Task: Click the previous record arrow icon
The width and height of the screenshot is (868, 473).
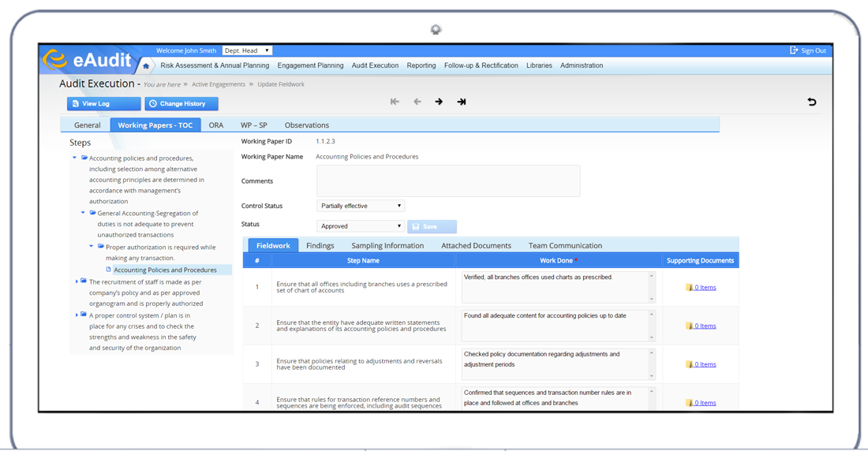Action: 417,102
